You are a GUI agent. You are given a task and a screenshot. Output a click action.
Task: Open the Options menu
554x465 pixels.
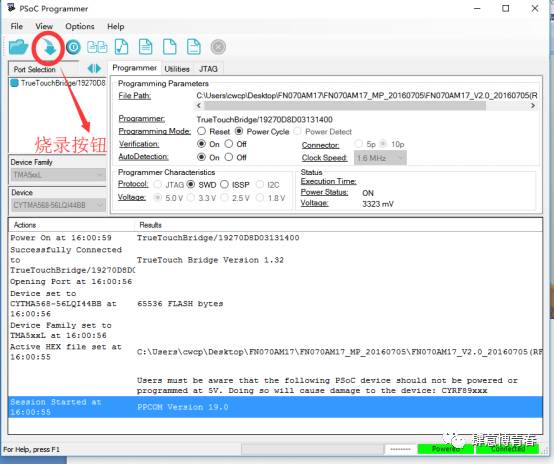(80, 27)
